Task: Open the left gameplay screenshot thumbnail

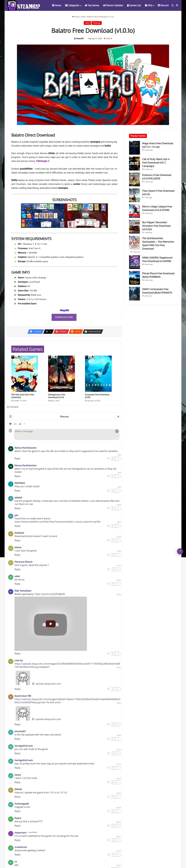Action: pos(43,216)
